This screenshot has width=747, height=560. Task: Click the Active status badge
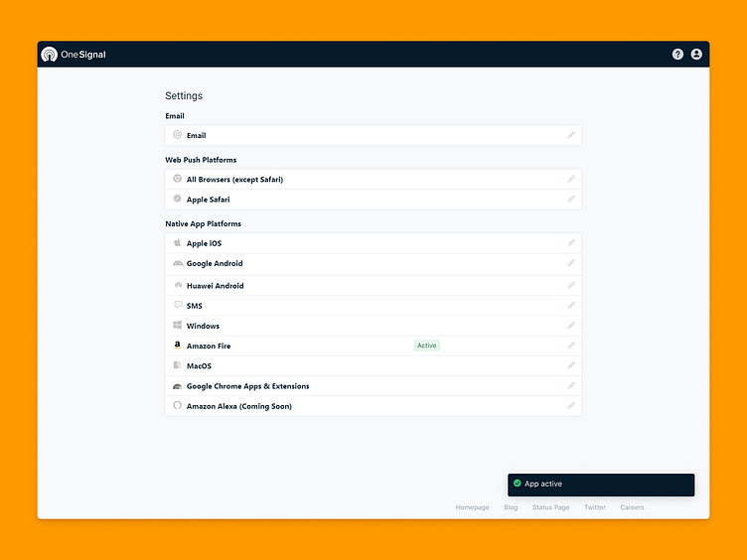[x=426, y=346]
